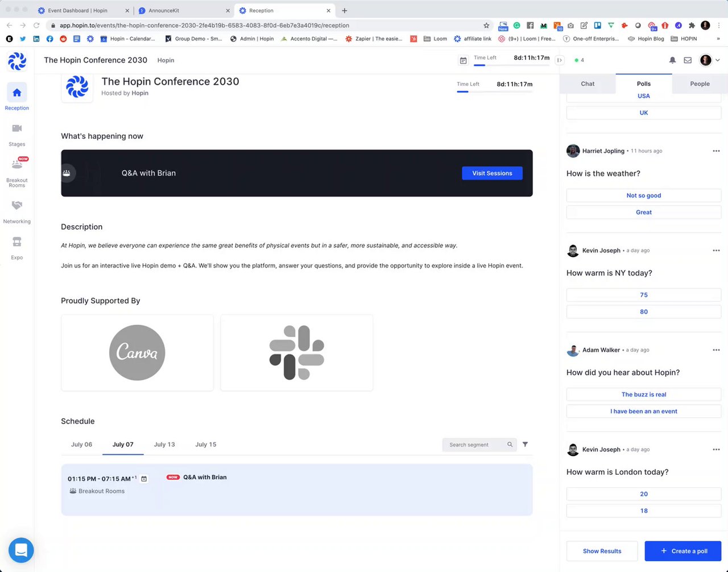This screenshot has height=572, width=728.
Task: Vote USA in the poll
Action: [644, 96]
